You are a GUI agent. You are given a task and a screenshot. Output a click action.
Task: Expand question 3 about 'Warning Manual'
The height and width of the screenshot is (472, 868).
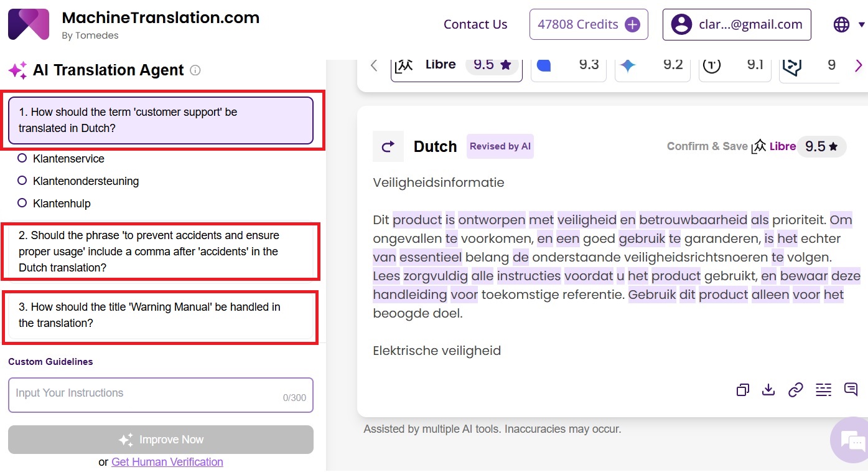(x=161, y=315)
